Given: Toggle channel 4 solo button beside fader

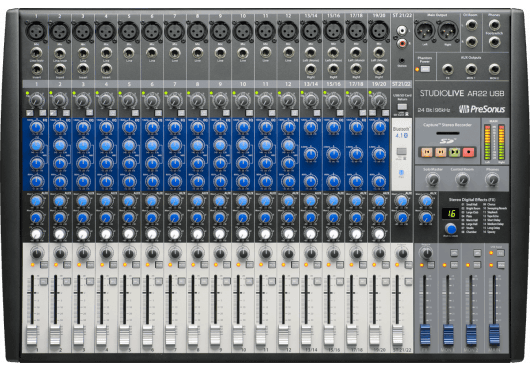Looking at the screenshot, I should click(113, 281).
